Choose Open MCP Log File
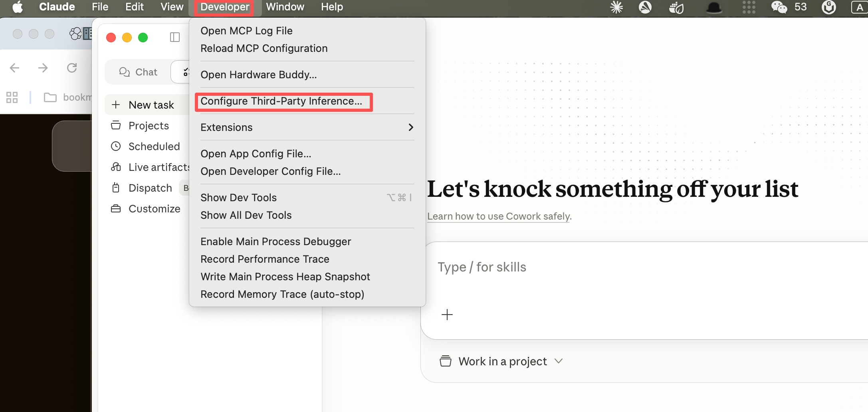The height and width of the screenshot is (412, 868). click(307, 31)
